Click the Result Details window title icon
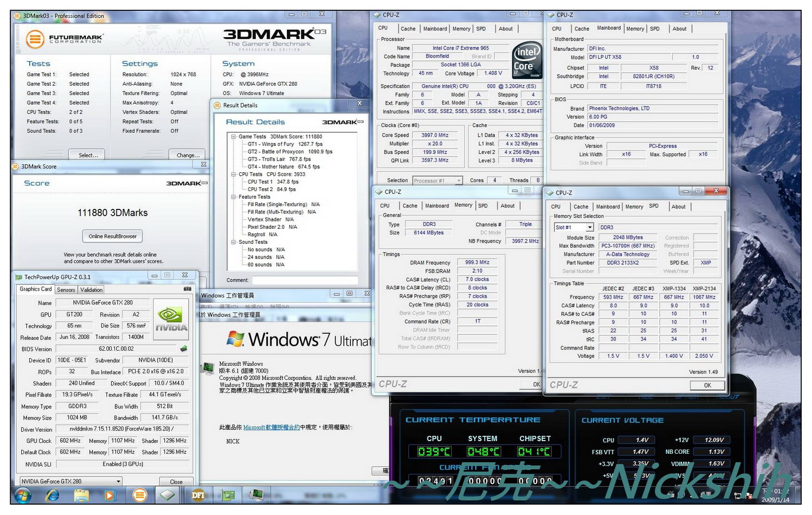Screen dimensions: 812x515 click(217, 105)
